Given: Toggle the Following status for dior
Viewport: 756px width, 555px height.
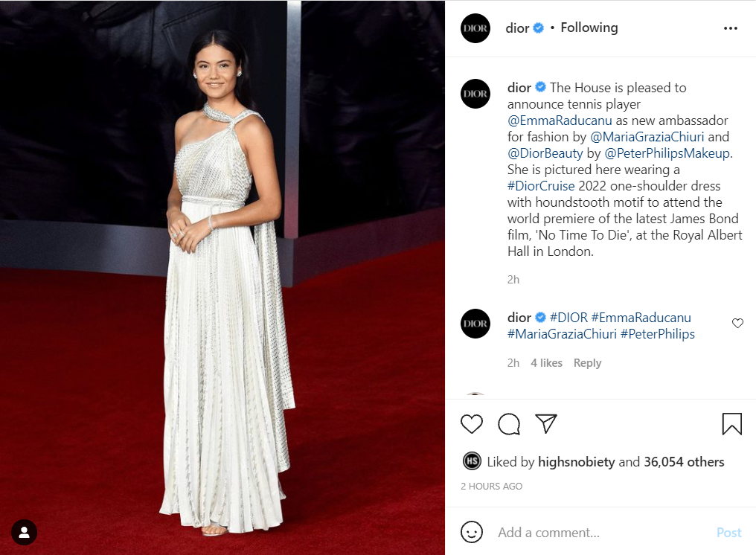Looking at the screenshot, I should point(589,28).
